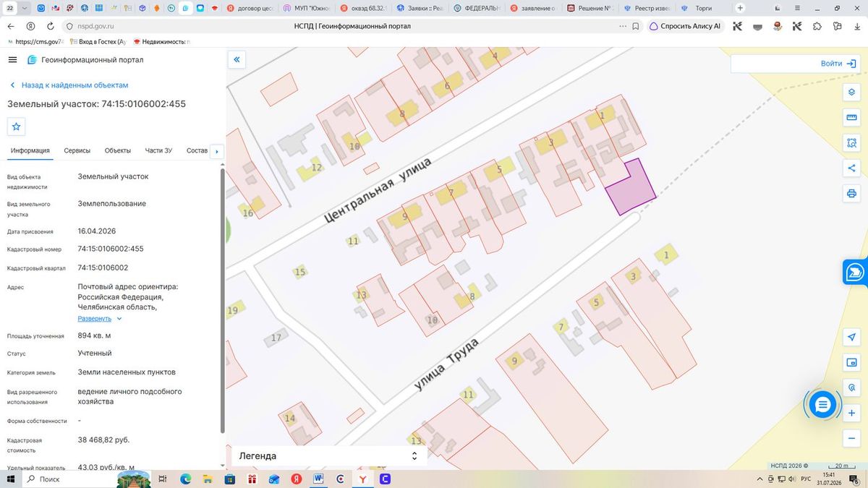Viewport: 868px width, 488px height.
Task: Click the date value 16.04.2026
Action: tap(97, 231)
